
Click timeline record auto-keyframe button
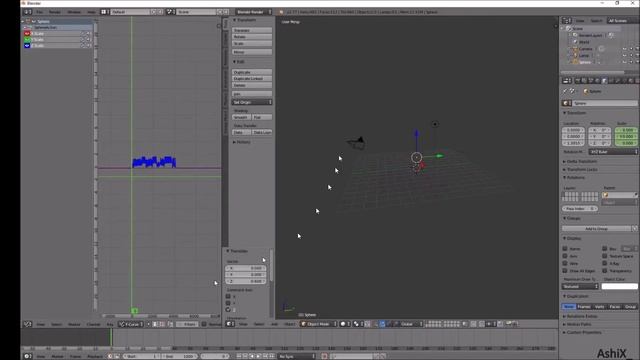point(324,356)
